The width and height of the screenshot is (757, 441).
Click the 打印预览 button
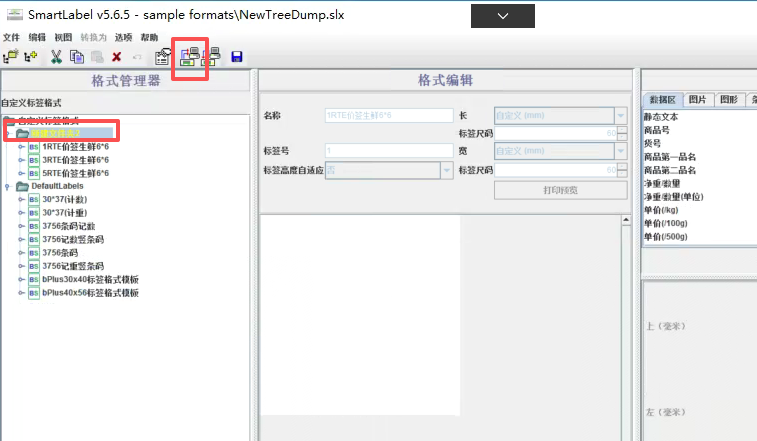tap(560, 189)
